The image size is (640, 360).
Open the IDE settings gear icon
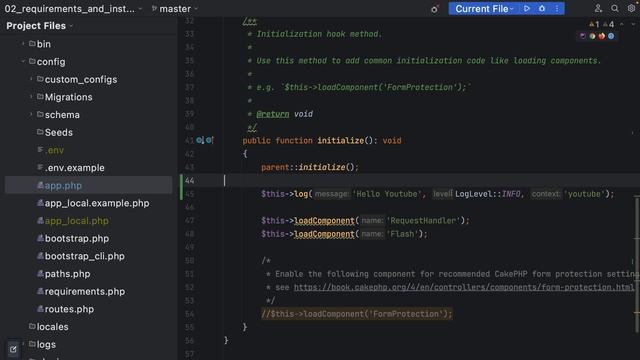(631, 9)
